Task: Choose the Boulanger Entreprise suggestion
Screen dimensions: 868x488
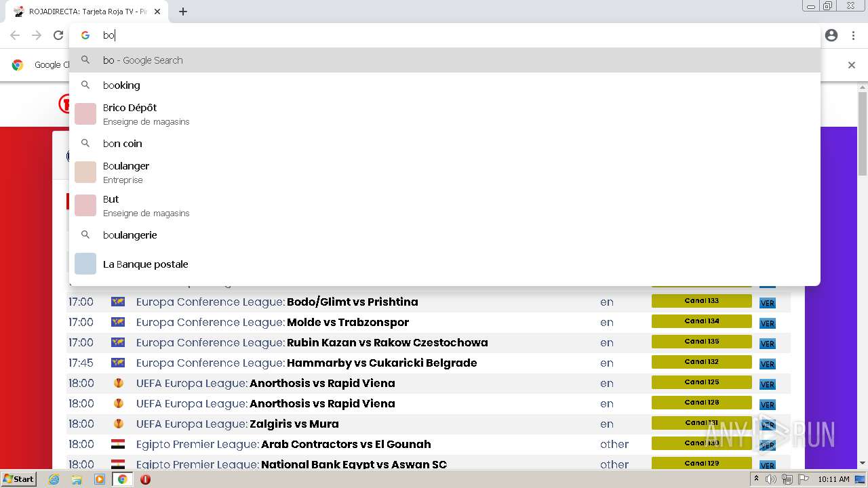Action: point(445,172)
